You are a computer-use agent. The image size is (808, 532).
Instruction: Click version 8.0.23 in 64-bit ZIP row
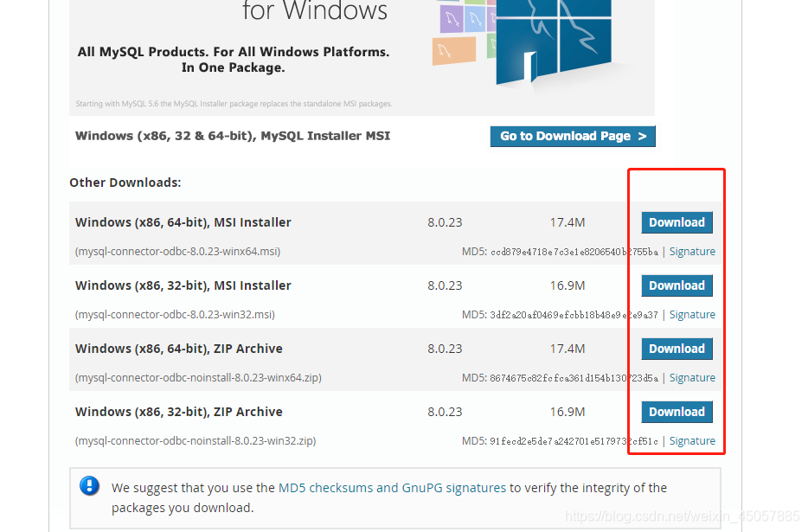(445, 349)
